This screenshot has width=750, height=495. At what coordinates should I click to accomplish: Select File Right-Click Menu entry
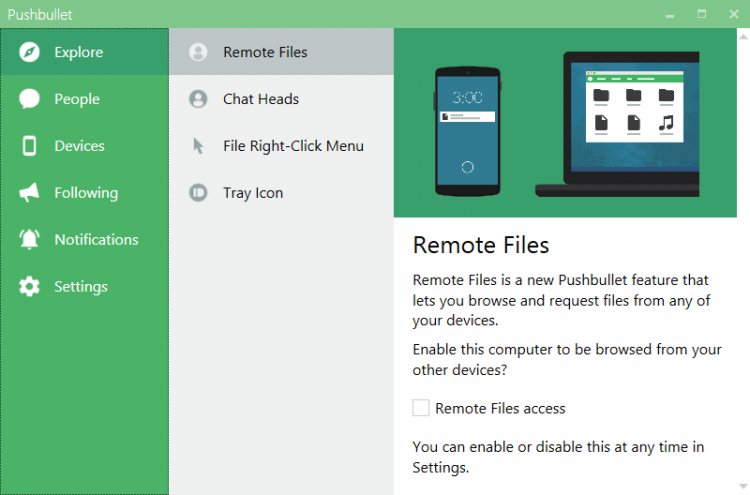[281, 146]
